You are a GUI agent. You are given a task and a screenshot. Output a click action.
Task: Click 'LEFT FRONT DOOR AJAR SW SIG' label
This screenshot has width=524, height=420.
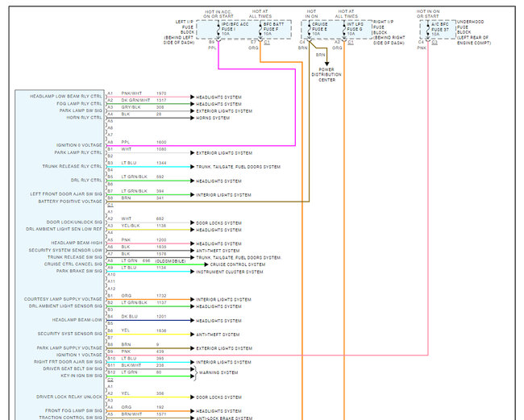pos(66,194)
